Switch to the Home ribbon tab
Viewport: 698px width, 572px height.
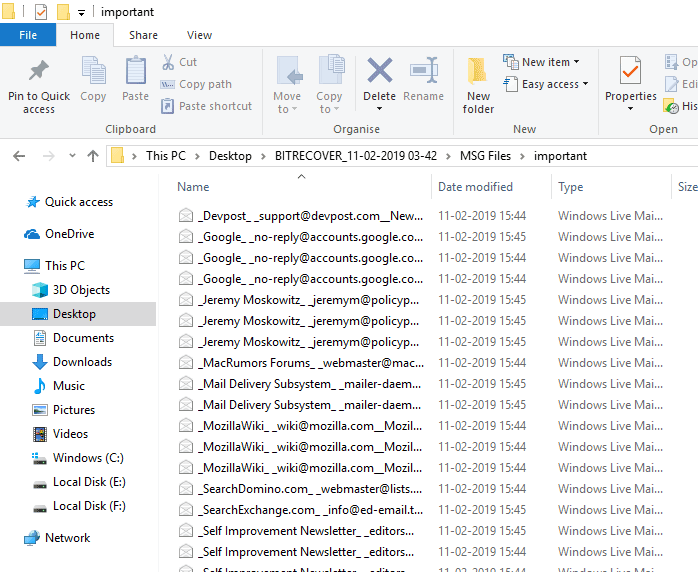tap(85, 35)
